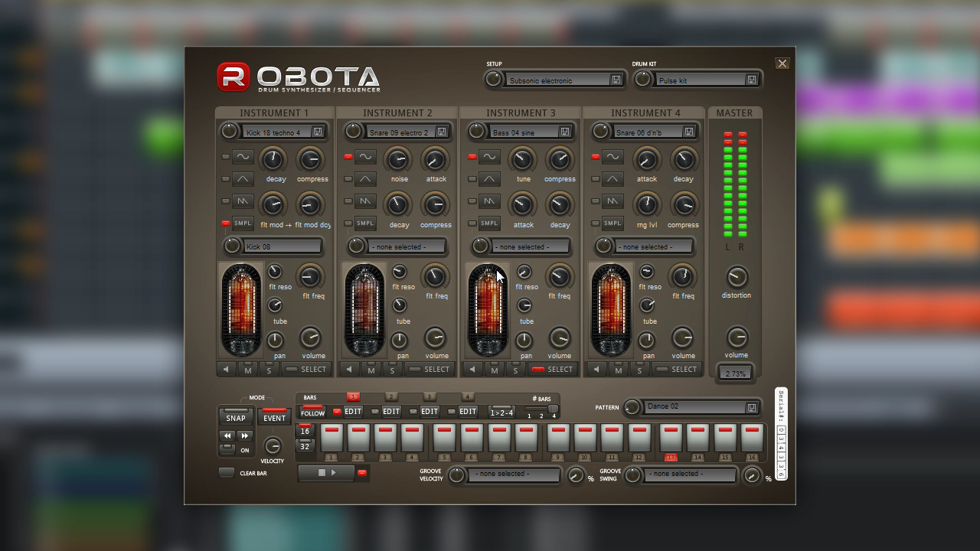
Task: Open the Drum Kit selector Pulse kit
Action: [701, 80]
